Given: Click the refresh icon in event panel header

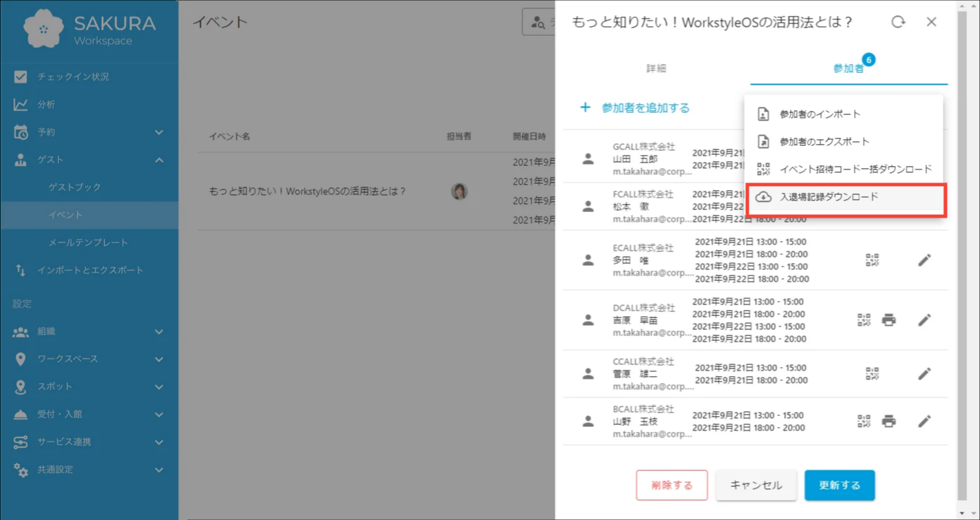Looking at the screenshot, I should pos(898,22).
